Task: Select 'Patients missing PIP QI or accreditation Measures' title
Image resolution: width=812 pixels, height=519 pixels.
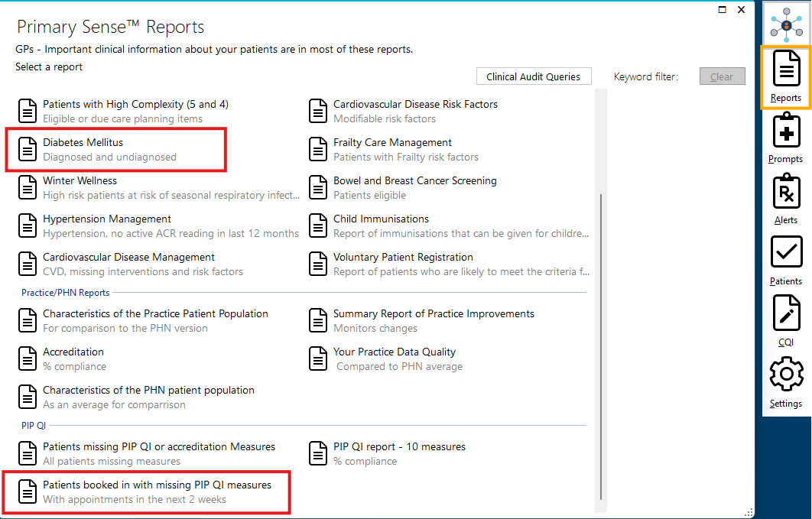Action: pyautogui.click(x=159, y=446)
